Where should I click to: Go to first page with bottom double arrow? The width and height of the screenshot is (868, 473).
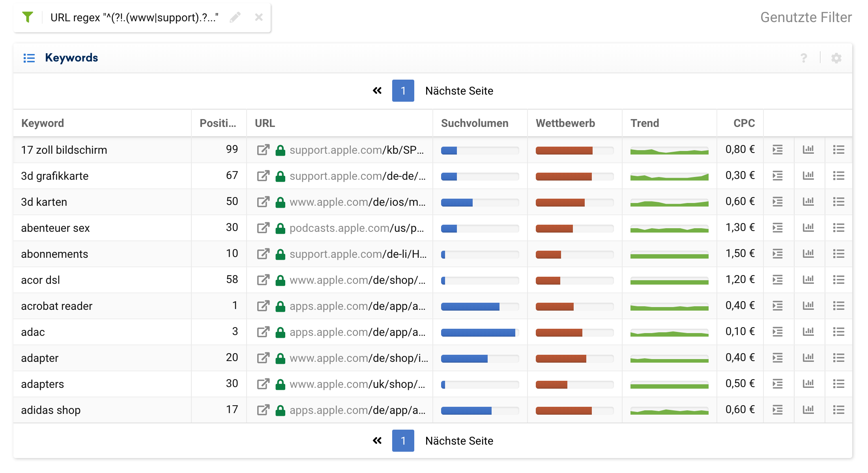pos(377,441)
